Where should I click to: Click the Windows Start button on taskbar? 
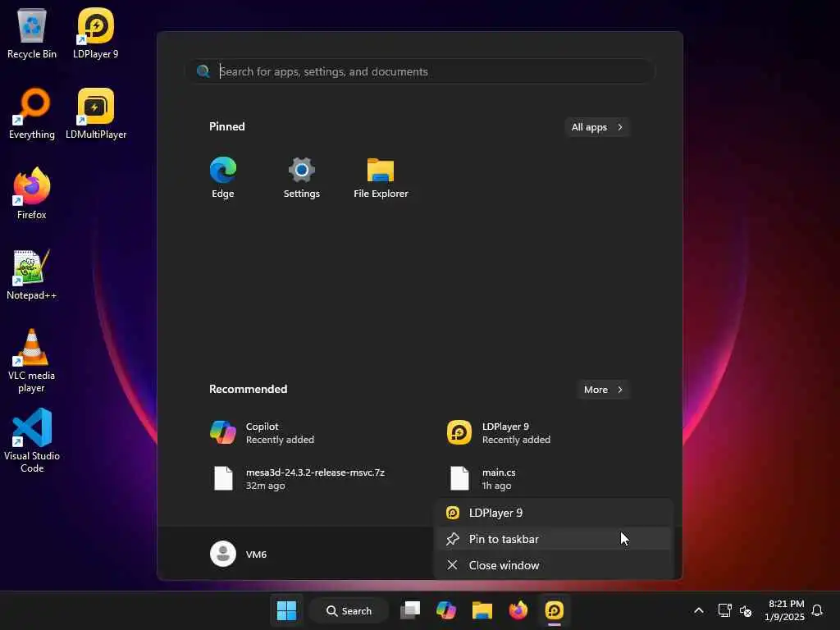[286, 610]
